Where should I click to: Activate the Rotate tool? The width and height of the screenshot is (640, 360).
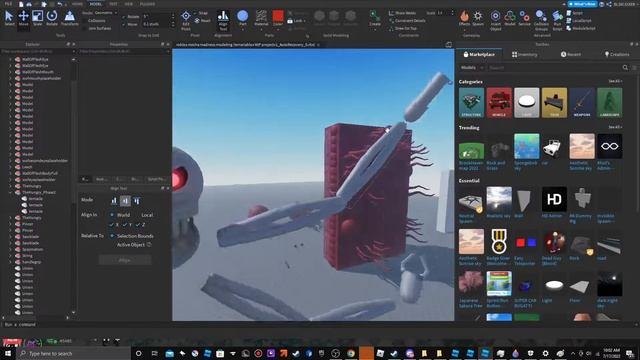52,18
